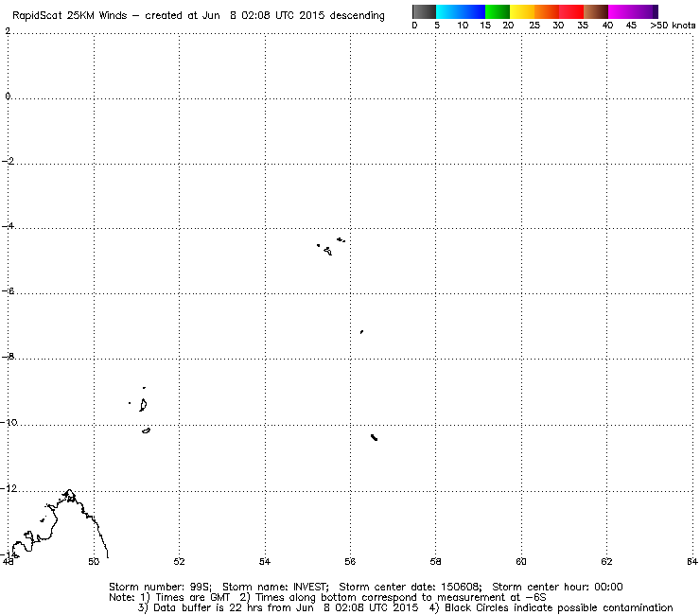Click 'Storm center hour: 00:00' text

point(557,587)
